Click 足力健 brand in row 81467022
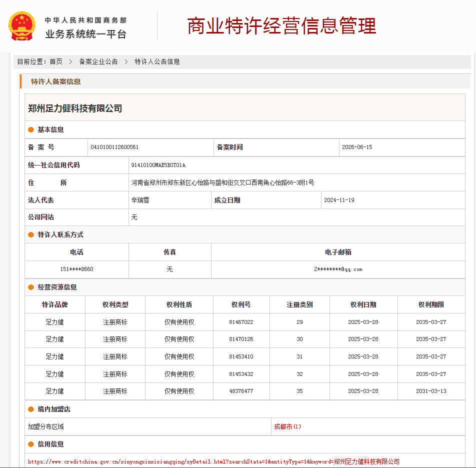The image size is (476, 468). [x=54, y=322]
